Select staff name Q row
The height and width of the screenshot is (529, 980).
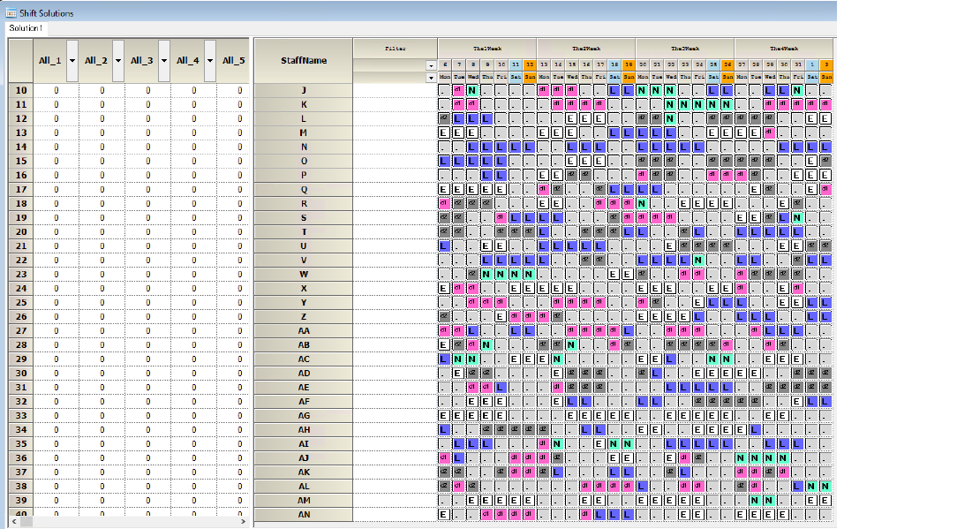pyautogui.click(x=303, y=189)
